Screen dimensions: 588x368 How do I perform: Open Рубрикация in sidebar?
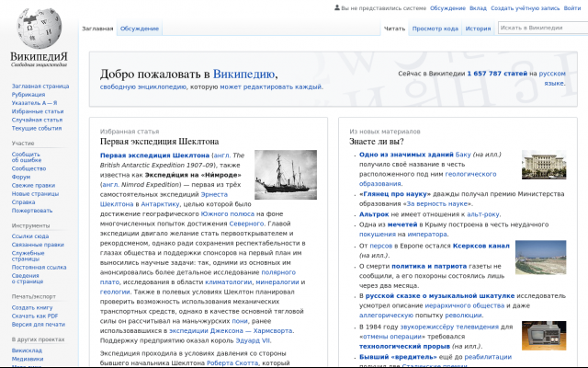click(28, 95)
